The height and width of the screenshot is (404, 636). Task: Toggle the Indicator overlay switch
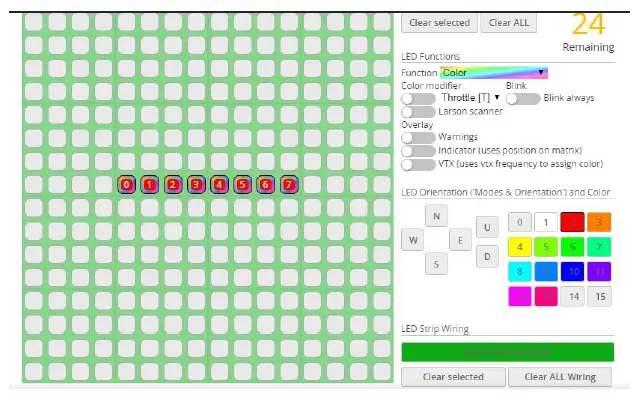pyautogui.click(x=418, y=151)
